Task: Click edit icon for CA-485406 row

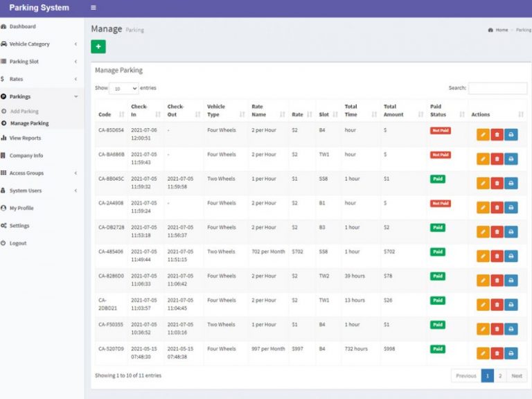Action: click(483, 256)
